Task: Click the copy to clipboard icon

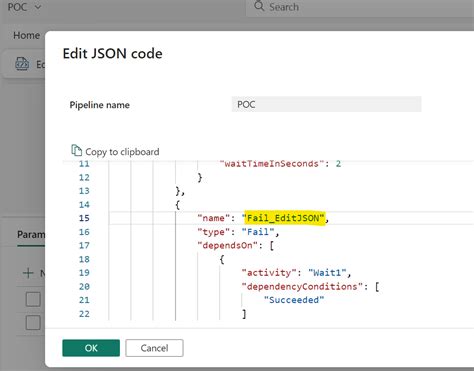Action: click(x=76, y=151)
